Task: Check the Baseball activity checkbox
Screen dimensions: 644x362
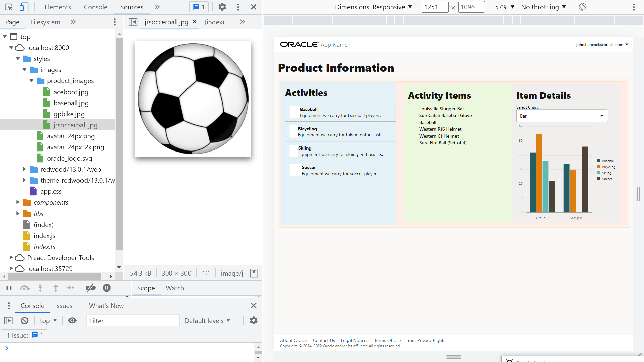Action: click(x=294, y=112)
